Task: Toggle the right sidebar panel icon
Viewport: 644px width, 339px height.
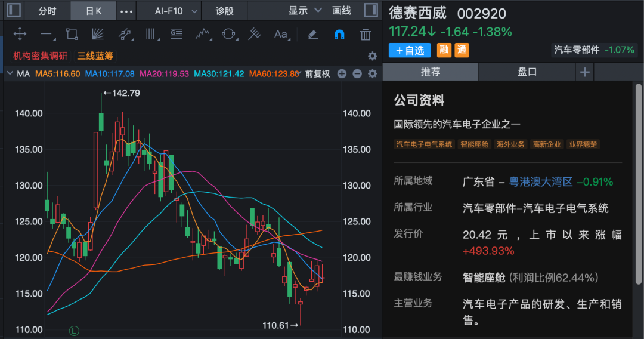Action: [371, 10]
